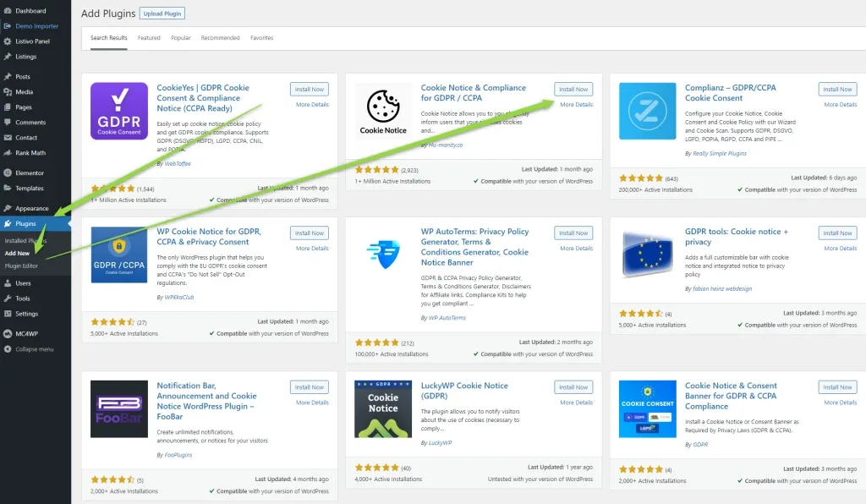Switch to the Featured tab

149,38
